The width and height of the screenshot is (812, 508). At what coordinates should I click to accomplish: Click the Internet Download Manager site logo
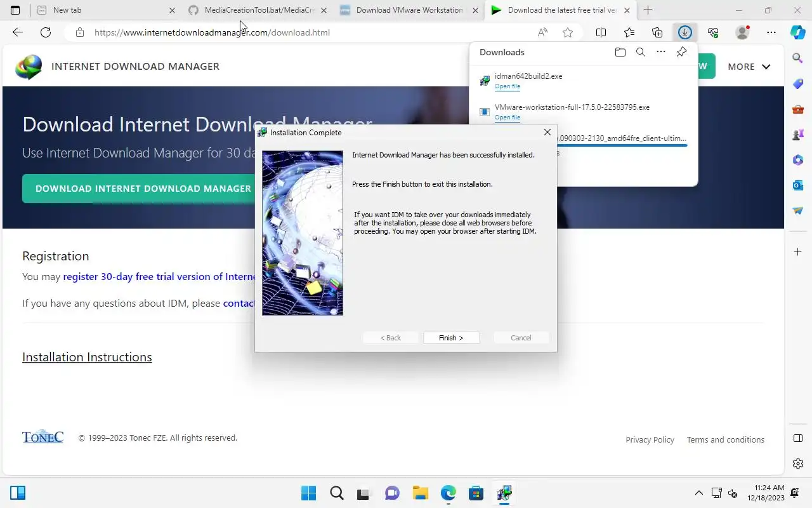pyautogui.click(x=29, y=67)
